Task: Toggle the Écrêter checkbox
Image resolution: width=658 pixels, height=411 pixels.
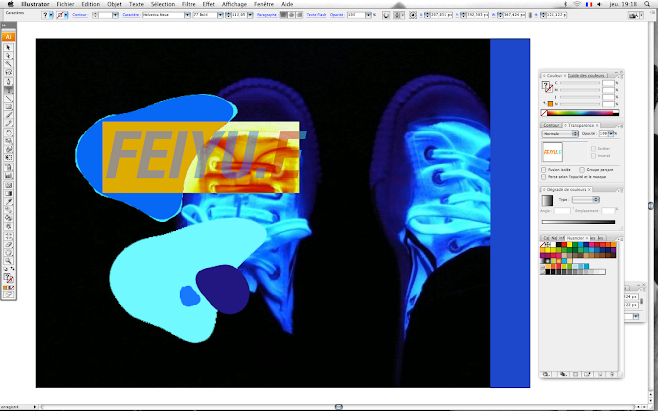Action: [593, 148]
